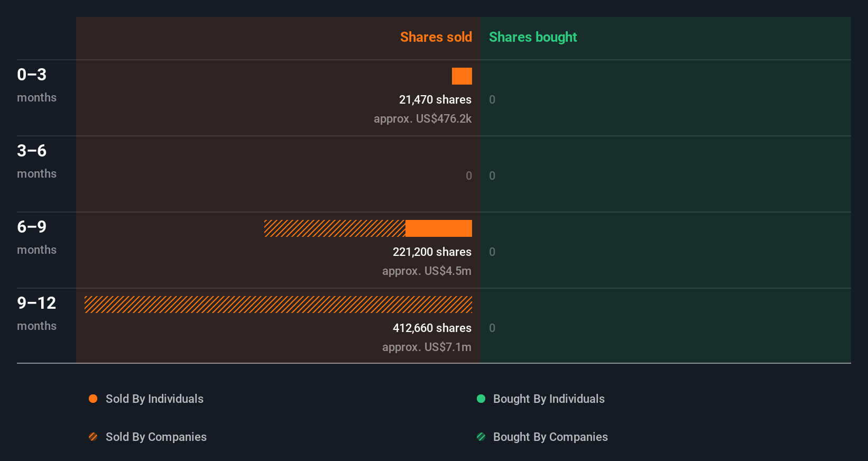Click the '412,660 shares' value
The height and width of the screenshot is (461, 868).
432,328
